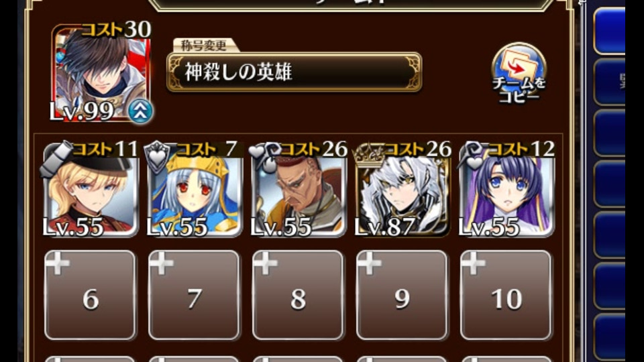Click the 神殺しの英雄 title field
Image resolution: width=644 pixels, height=362 pixels.
(294, 72)
